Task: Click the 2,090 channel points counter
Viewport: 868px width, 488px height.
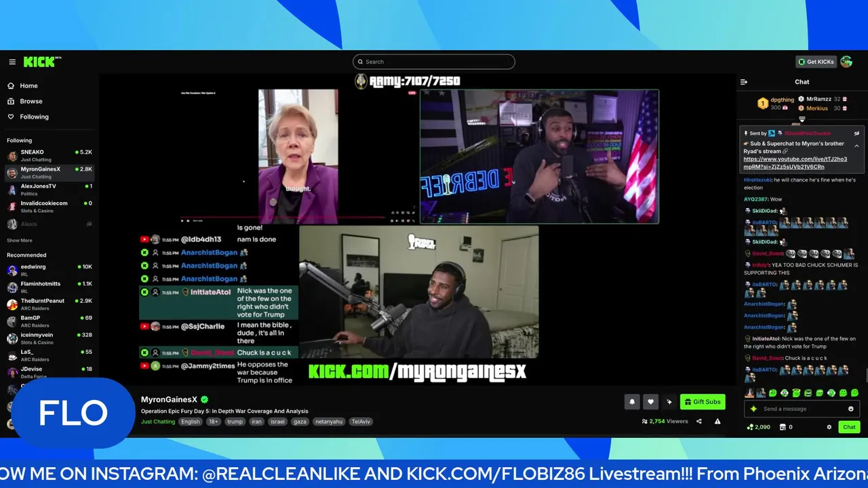Action: 759,427
